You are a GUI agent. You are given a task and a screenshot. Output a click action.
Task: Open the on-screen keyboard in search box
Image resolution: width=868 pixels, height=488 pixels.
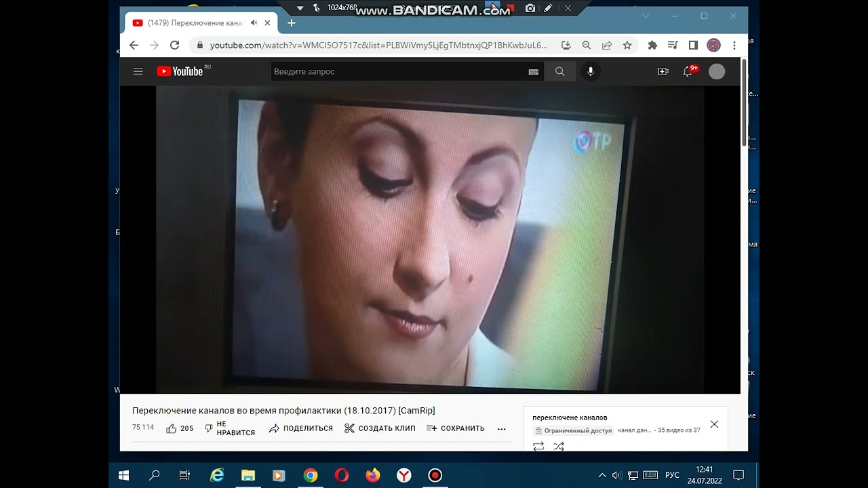[x=534, y=72]
